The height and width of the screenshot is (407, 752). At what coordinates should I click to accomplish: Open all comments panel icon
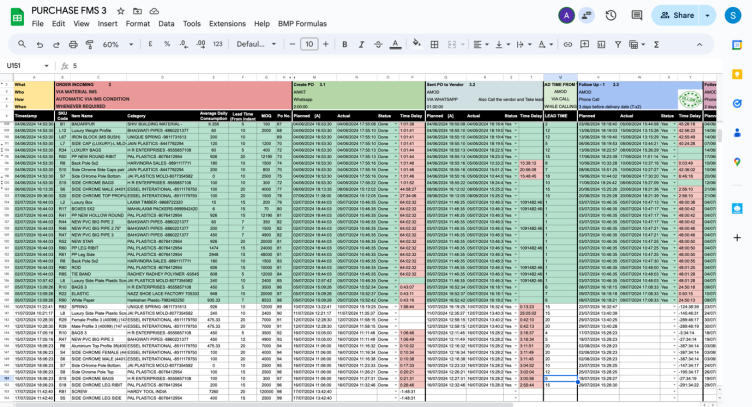click(637, 15)
